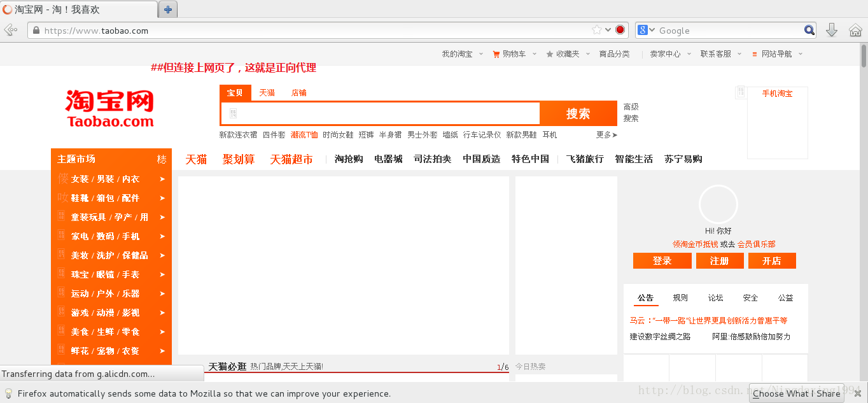Click the Taobao.com logo

click(109, 108)
